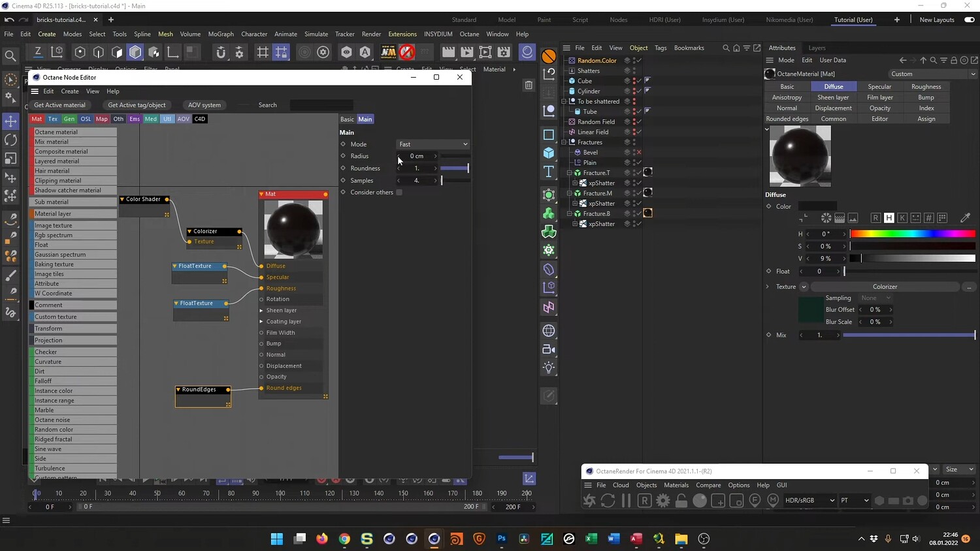Click the Octane pick material M icon
Screen dimensions: 980x551
[773, 501]
